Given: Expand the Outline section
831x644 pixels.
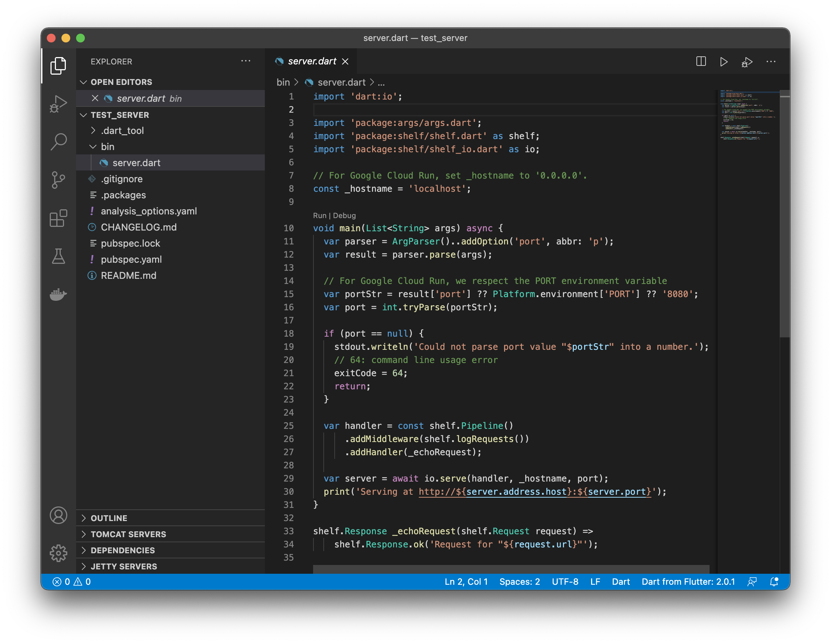Looking at the screenshot, I should (171, 518).
